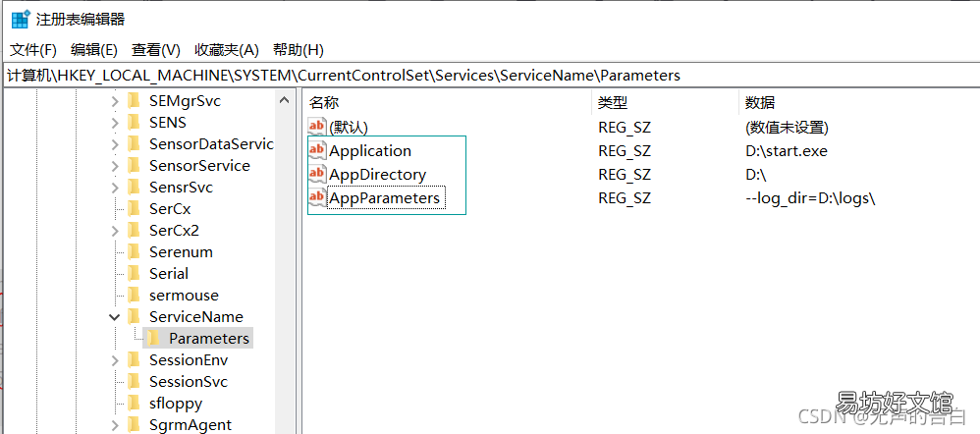Screen dimensions: 980x434
Task: Expand the SerCx2 tree node
Action: tap(114, 231)
